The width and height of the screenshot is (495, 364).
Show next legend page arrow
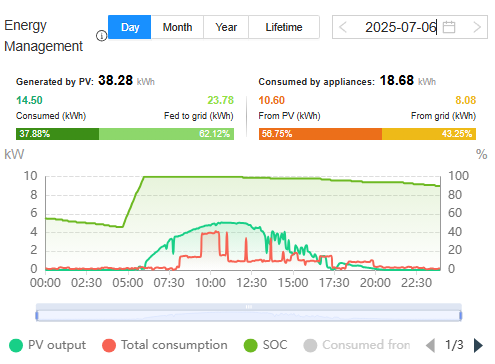pos(478,345)
